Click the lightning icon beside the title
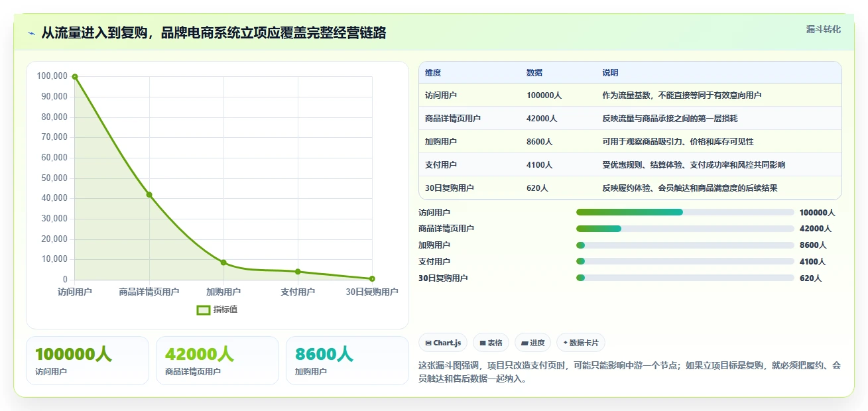This screenshot has height=411, width=868. pos(31,33)
